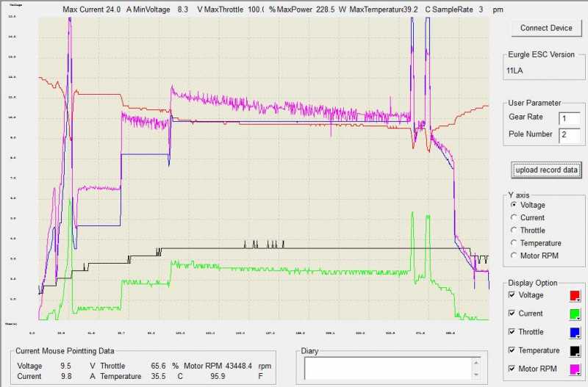Toggle Motor RPM display checkbox
Viewport: 588px width, 387px height.
pyautogui.click(x=512, y=369)
